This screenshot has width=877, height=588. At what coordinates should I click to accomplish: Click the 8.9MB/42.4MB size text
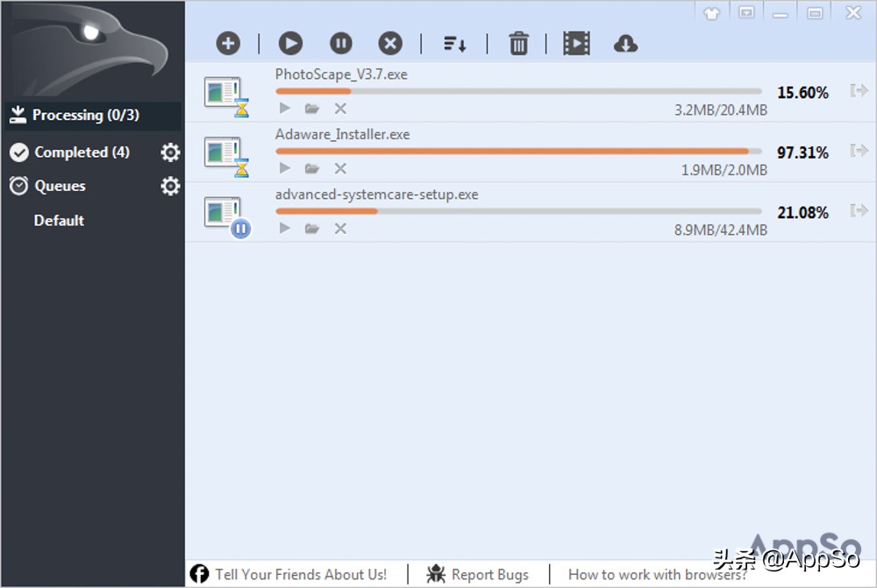[x=720, y=230]
